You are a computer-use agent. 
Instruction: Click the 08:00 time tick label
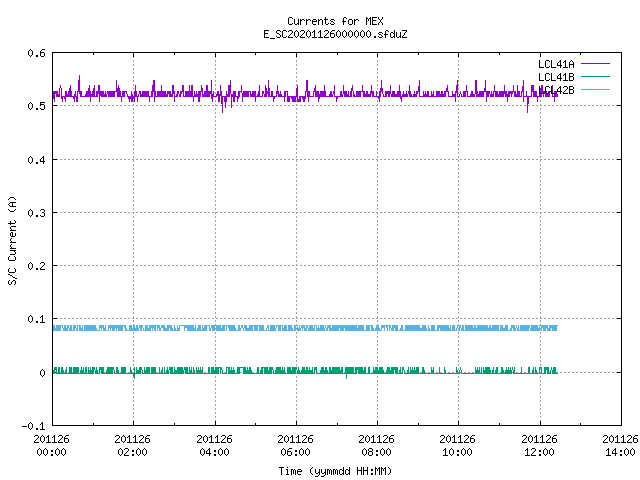[x=376, y=452]
